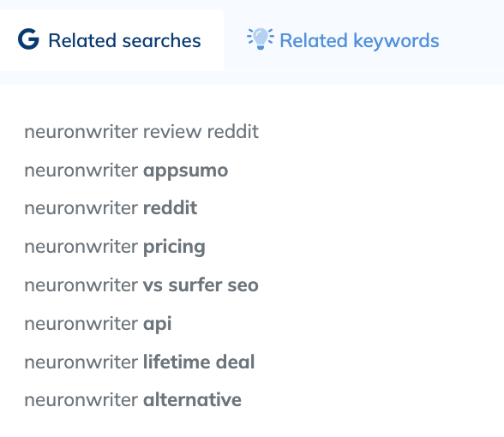Click the Related searches label text
This screenshot has width=504, height=437.
coord(124,40)
